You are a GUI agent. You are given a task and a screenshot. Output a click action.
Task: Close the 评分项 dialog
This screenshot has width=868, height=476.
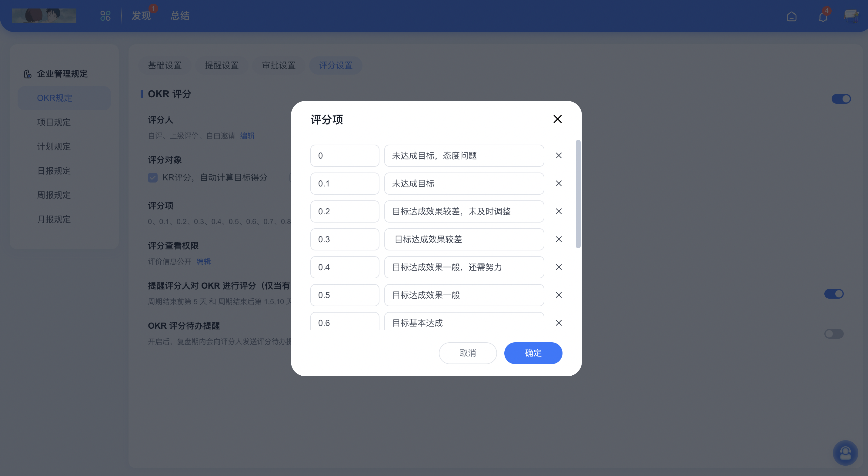tap(557, 119)
